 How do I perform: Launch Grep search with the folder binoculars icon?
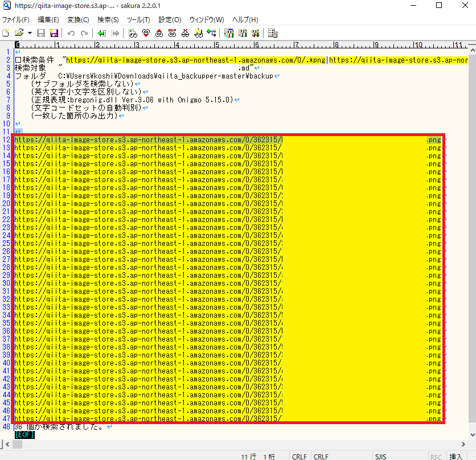pyautogui.click(x=199, y=33)
